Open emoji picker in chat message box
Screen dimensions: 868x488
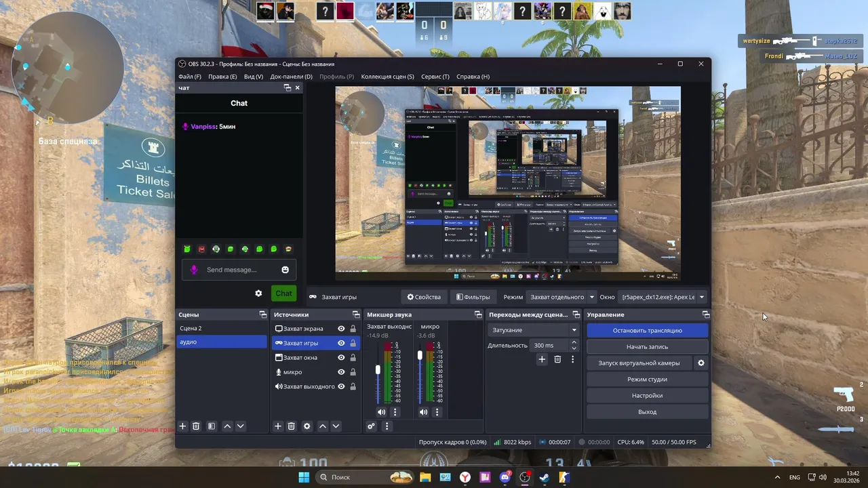285,270
